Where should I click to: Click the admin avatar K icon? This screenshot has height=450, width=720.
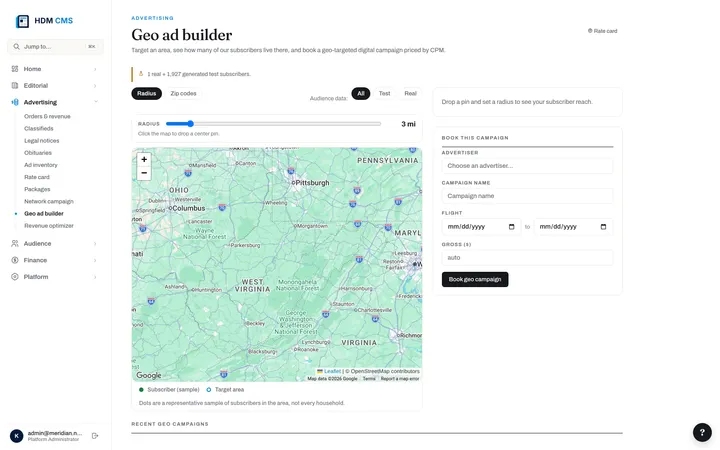tap(17, 436)
